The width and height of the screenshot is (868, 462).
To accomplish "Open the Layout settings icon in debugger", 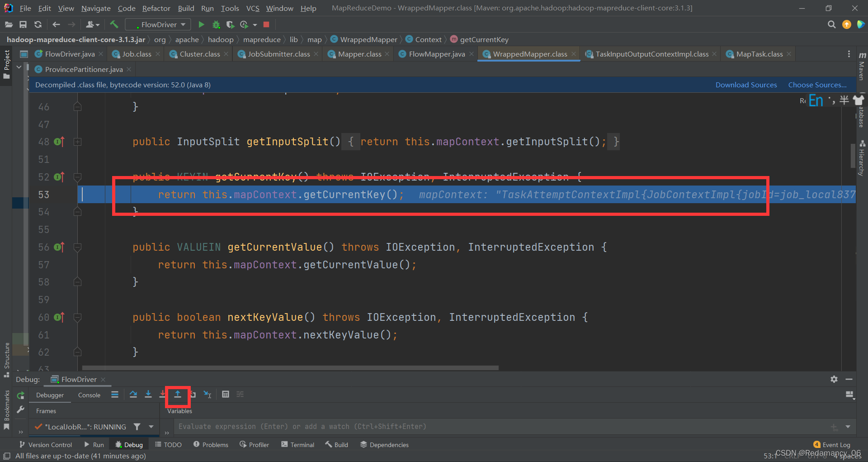I will [x=850, y=395].
